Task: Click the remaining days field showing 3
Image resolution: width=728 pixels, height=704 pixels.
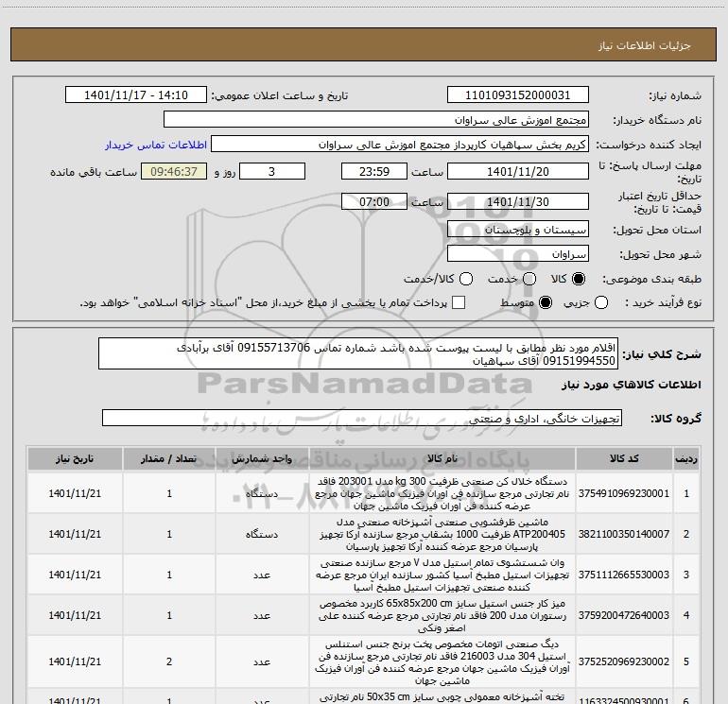Action: [x=272, y=171]
